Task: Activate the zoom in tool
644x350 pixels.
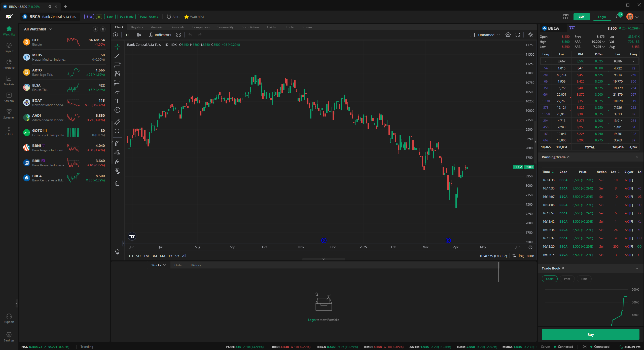Action: tap(117, 131)
